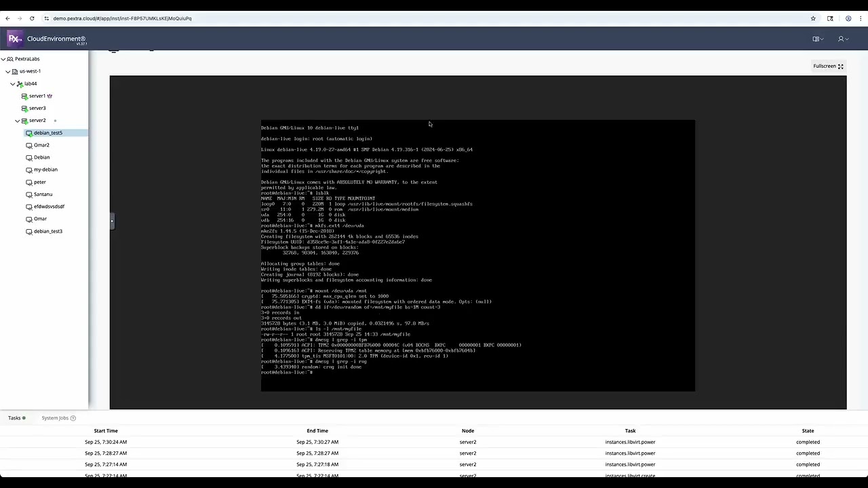This screenshot has width=868, height=488.
Task: Click the State column header
Action: tap(808, 430)
